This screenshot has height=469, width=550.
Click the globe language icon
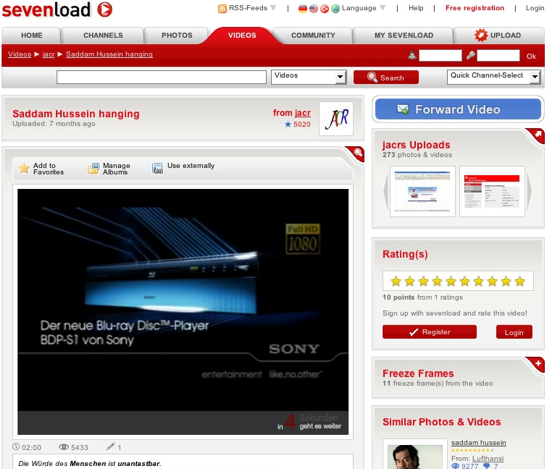coord(335,8)
